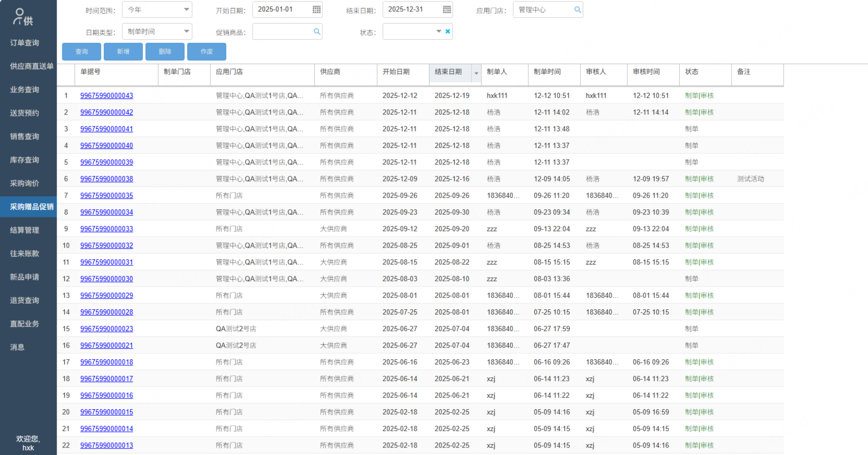
Task: Click the search icon in 促销商品 field
Action: [317, 32]
